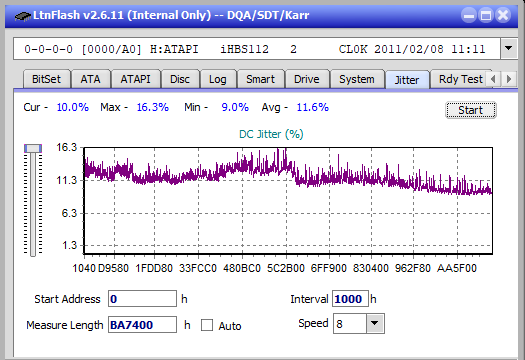Click the 5C2B00 axis label

286,268
